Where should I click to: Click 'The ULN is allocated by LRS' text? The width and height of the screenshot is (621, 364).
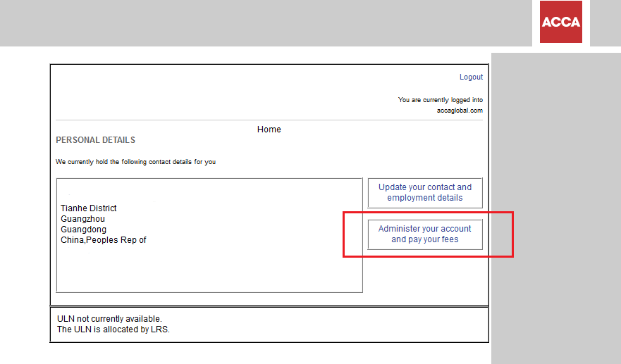(113, 330)
